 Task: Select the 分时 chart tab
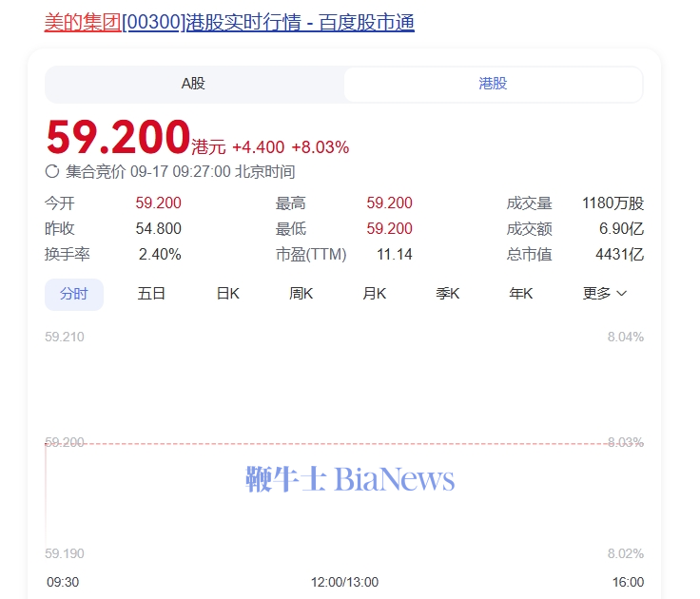(74, 294)
